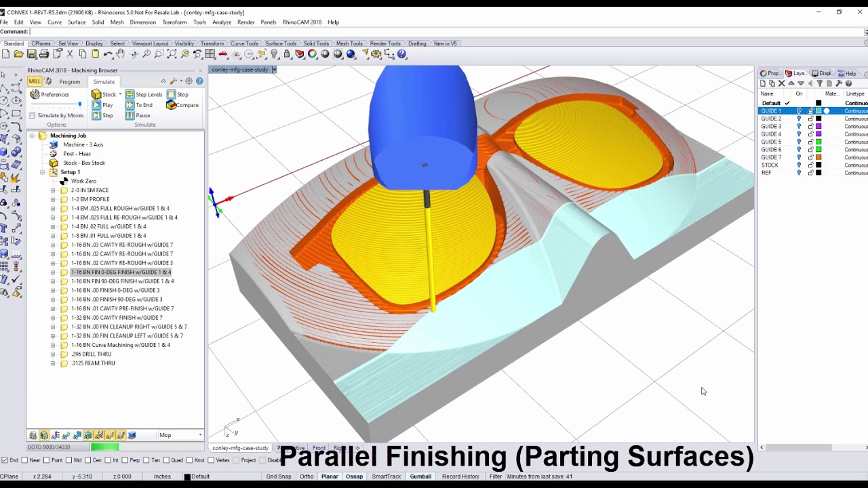The width and height of the screenshot is (868, 488).
Task: Open the Transform menu in menu bar
Action: (x=174, y=22)
